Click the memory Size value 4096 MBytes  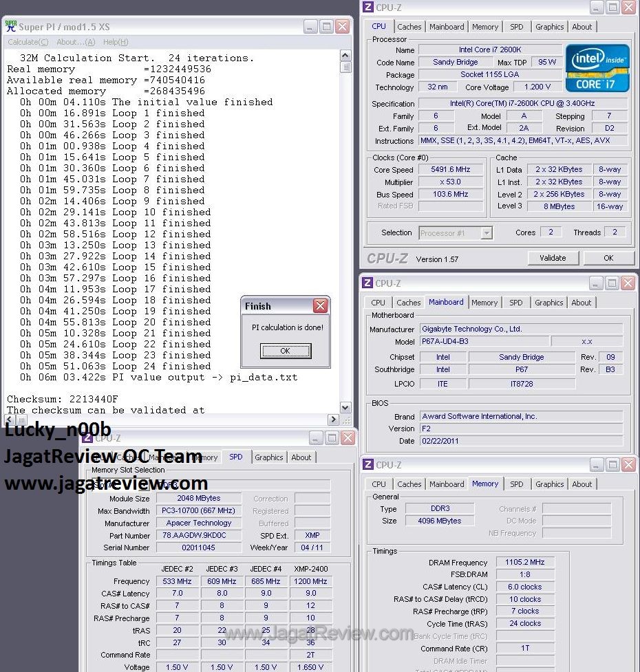[440, 521]
